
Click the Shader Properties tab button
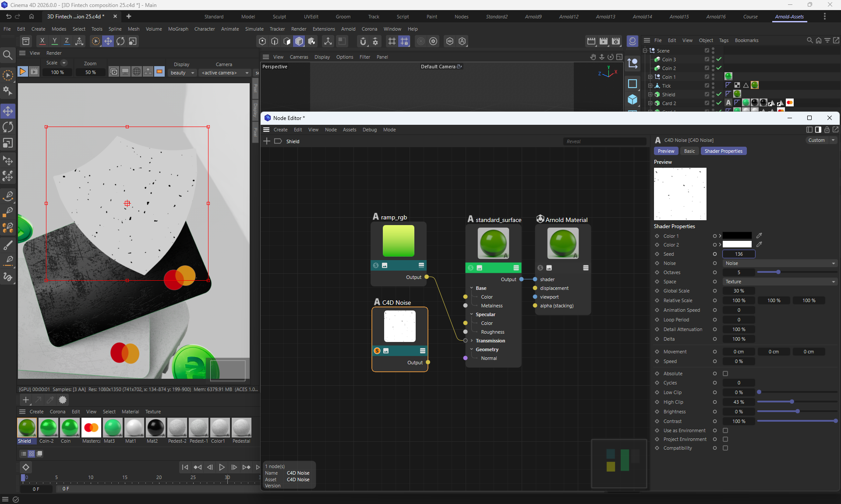(x=723, y=151)
